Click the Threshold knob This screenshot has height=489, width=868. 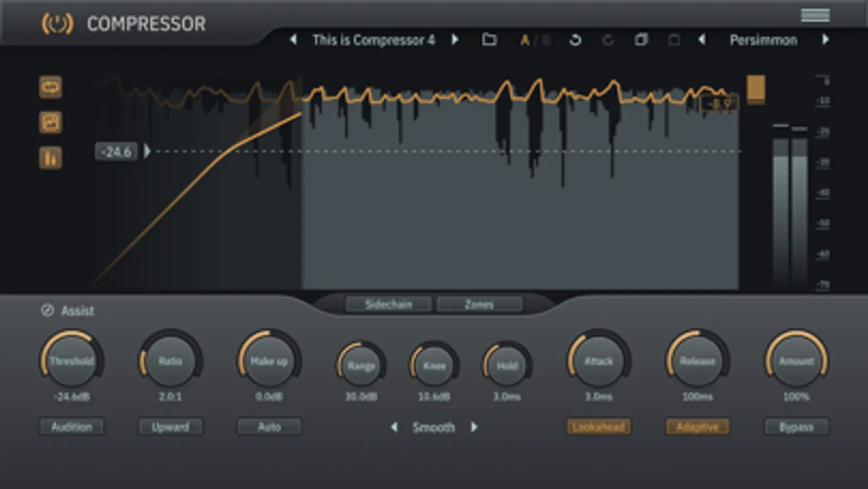pos(72,361)
